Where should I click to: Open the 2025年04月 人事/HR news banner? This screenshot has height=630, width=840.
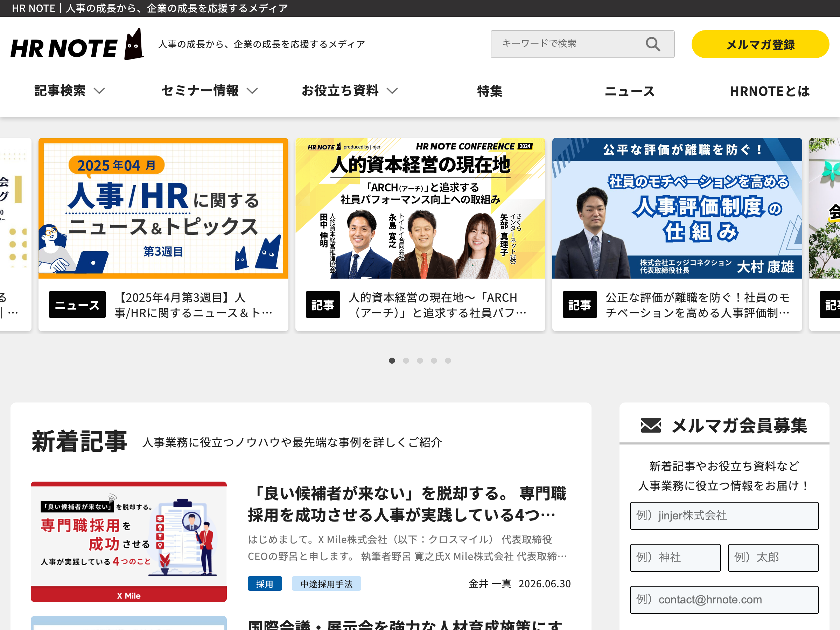(163, 208)
